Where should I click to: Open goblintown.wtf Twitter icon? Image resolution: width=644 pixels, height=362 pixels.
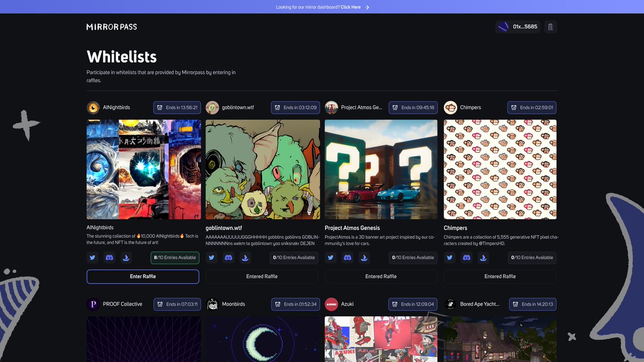click(x=211, y=258)
